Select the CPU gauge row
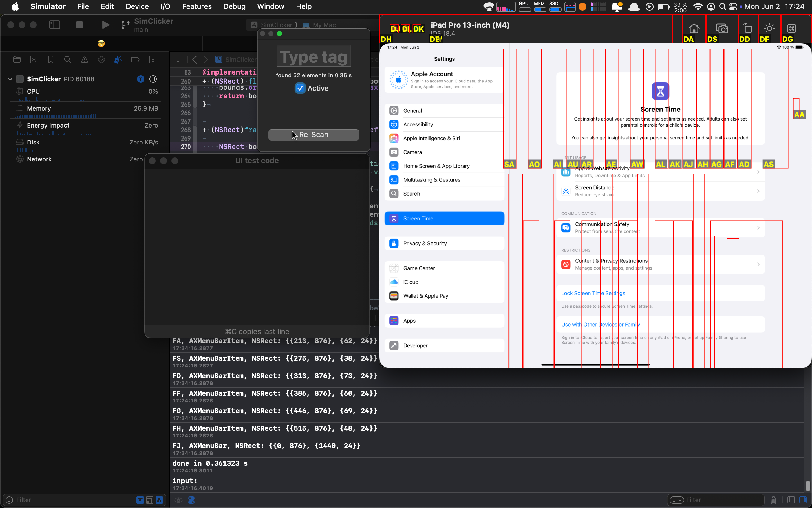The height and width of the screenshot is (508, 812). click(85, 93)
